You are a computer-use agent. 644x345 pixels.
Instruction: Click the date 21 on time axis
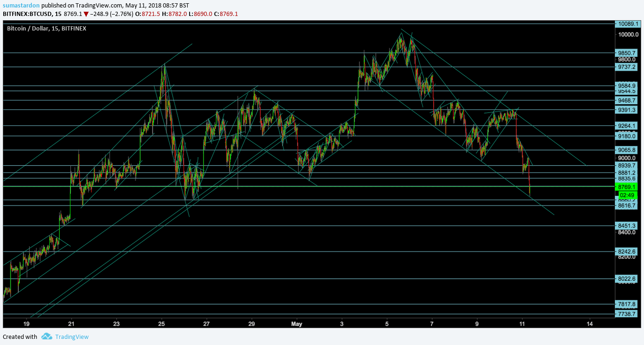pyautogui.click(x=71, y=324)
